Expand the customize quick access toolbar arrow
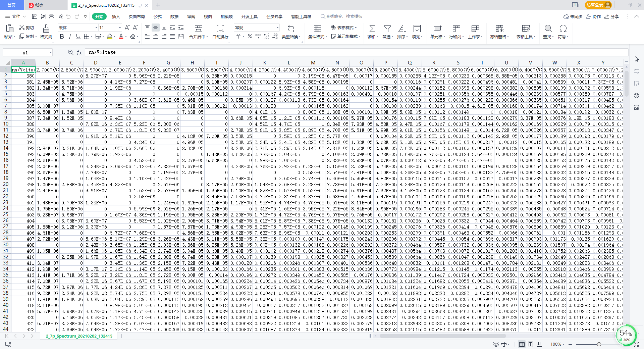This screenshot has width=644, height=349. (85, 16)
